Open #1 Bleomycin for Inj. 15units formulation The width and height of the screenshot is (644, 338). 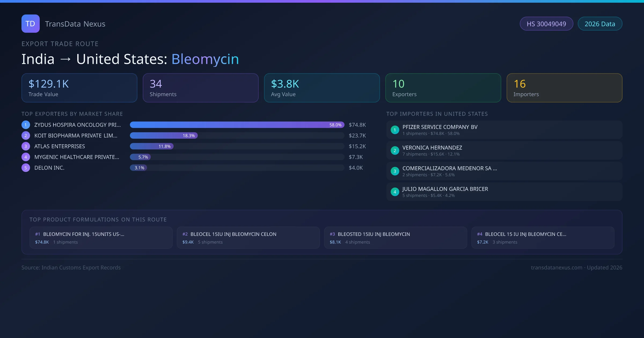pos(101,238)
